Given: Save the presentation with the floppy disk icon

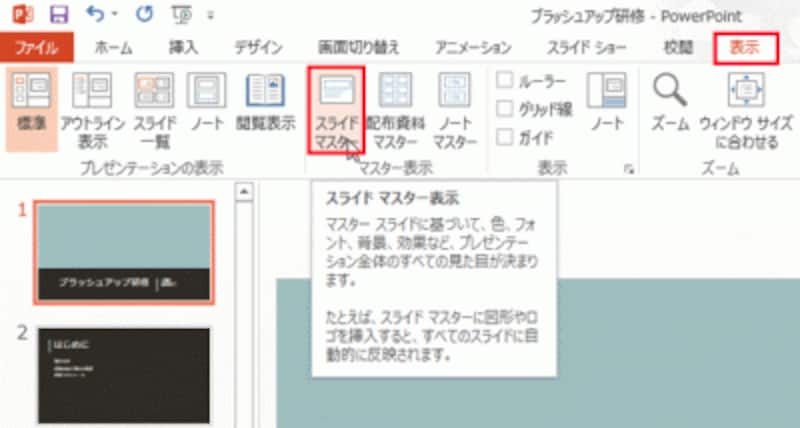Looking at the screenshot, I should click(59, 14).
